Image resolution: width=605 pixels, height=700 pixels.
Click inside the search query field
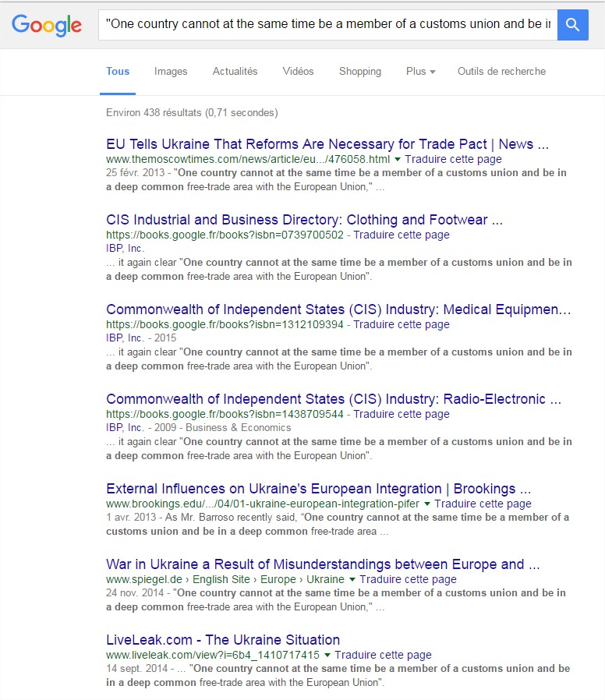(x=327, y=25)
